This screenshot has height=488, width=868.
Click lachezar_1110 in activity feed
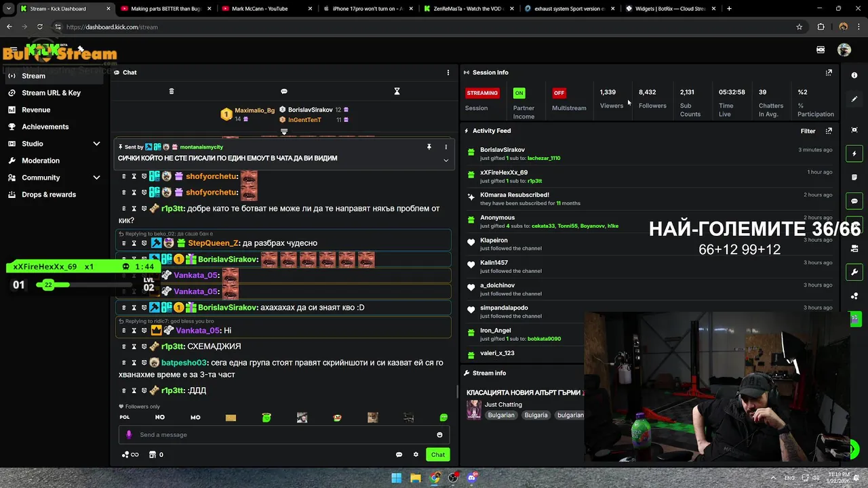pos(544,158)
